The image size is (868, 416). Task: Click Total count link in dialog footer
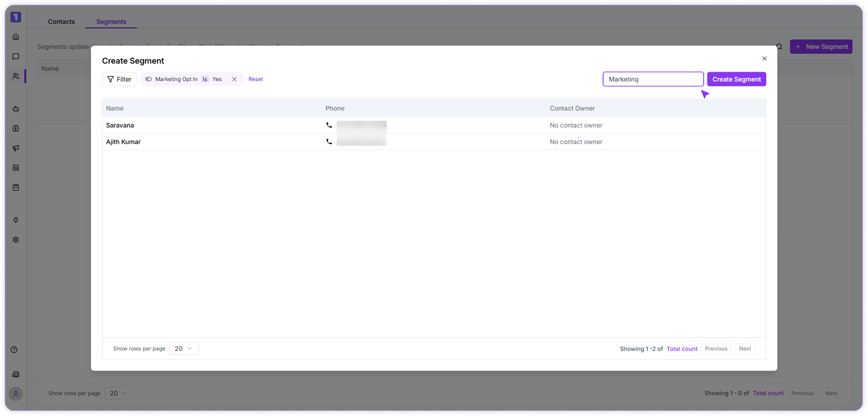(682, 349)
